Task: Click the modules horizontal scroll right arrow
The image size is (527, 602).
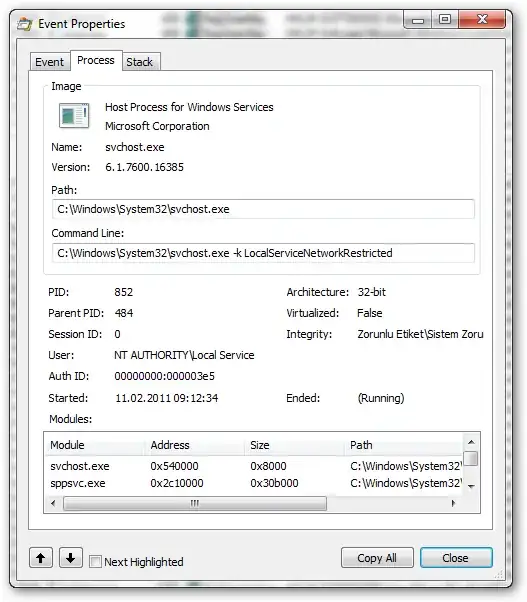Action: pos(454,503)
